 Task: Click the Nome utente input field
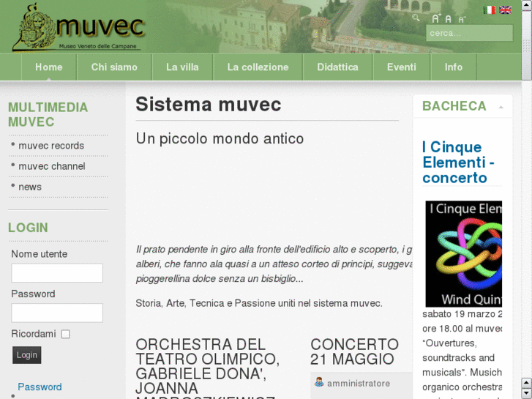57,273
